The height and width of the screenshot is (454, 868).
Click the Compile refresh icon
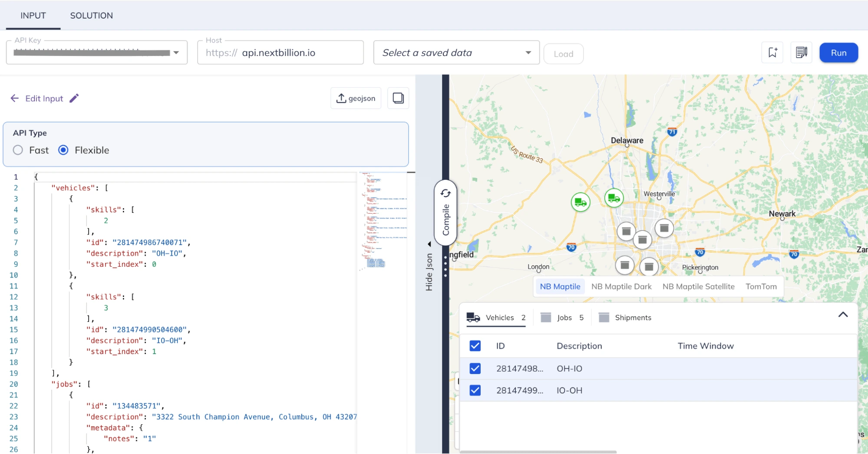point(446,193)
